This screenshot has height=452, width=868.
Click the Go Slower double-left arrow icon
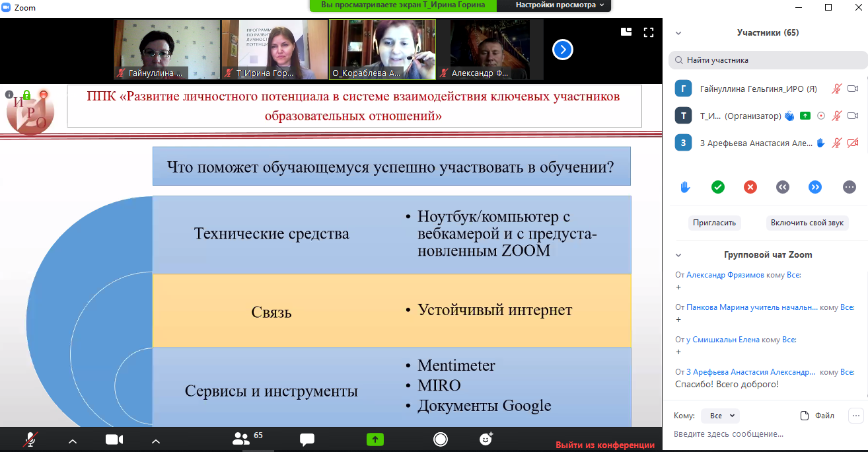[783, 187]
